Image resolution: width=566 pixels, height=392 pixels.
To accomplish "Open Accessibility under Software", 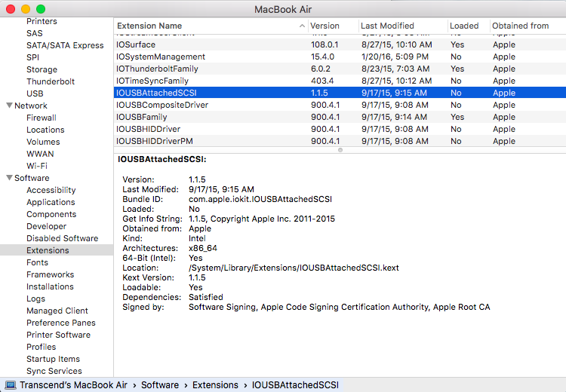I will click(51, 190).
